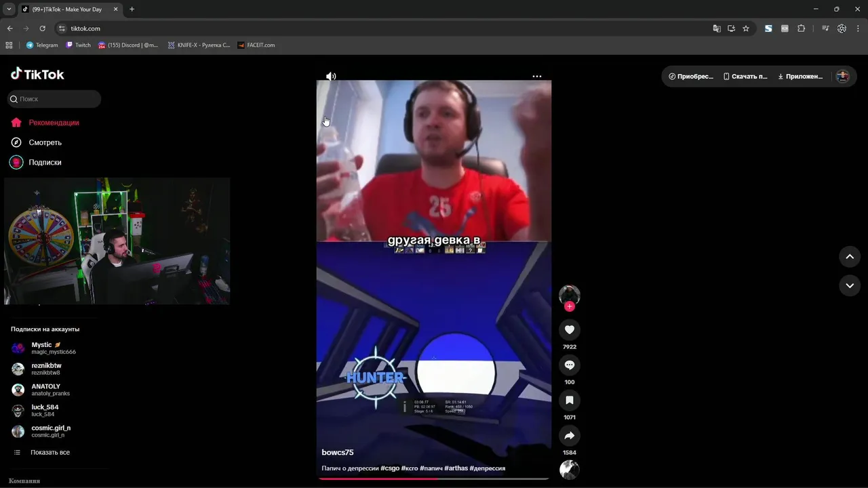This screenshot has height=488, width=868.
Task: Like the video with the heart icon
Action: point(570,330)
